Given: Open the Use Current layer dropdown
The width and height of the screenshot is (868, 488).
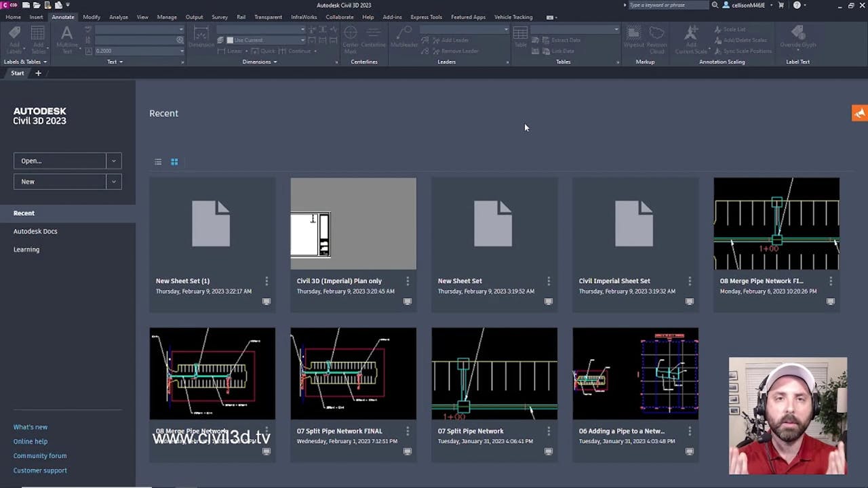Looking at the screenshot, I should coord(303,40).
